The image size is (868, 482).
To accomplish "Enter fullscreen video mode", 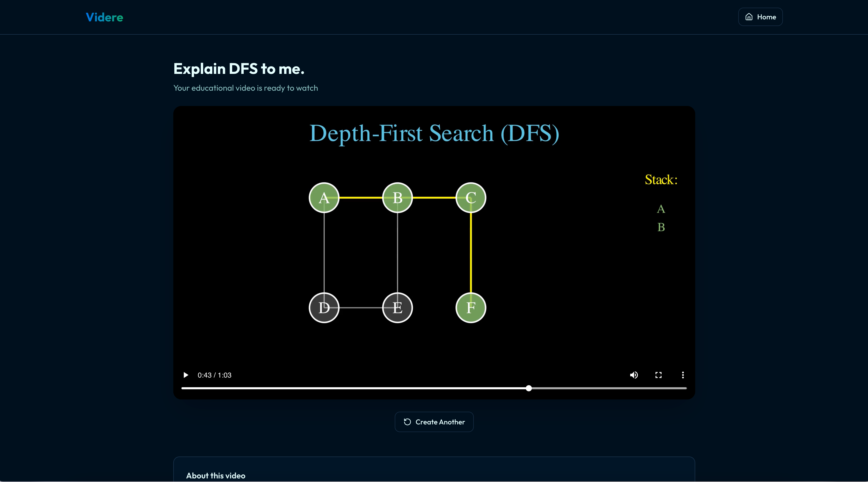I will click(x=659, y=375).
